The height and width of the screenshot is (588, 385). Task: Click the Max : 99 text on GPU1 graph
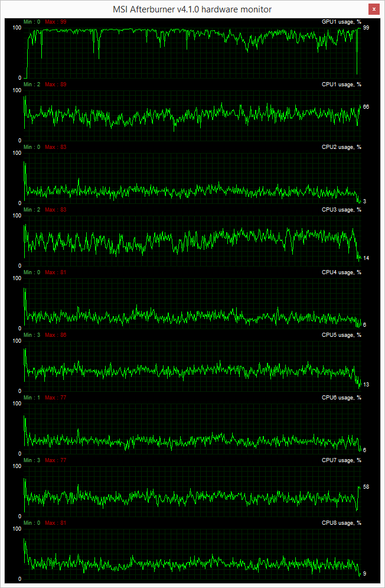pos(56,22)
